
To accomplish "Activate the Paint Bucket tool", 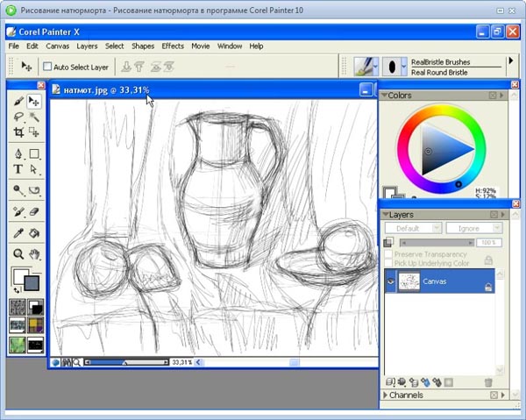I will coord(34,233).
